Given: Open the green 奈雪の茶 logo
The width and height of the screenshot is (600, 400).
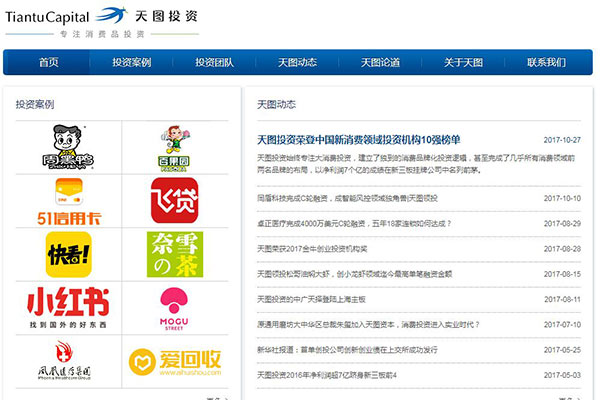Looking at the screenshot, I should pyautogui.click(x=175, y=254).
